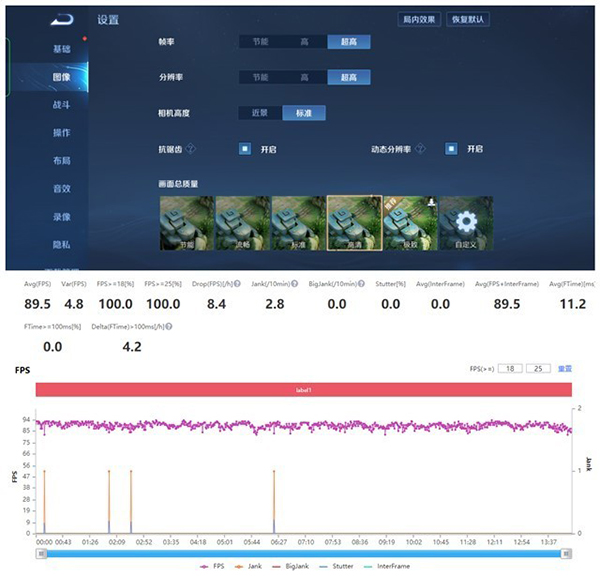The image size is (600, 576).
Task: Select the 自定义 gear quality preset
Action: click(x=465, y=222)
